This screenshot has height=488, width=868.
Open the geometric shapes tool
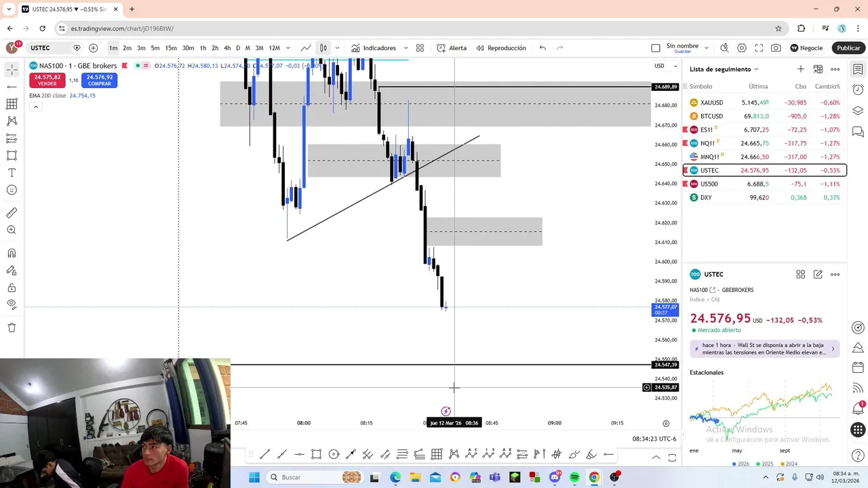12,155
